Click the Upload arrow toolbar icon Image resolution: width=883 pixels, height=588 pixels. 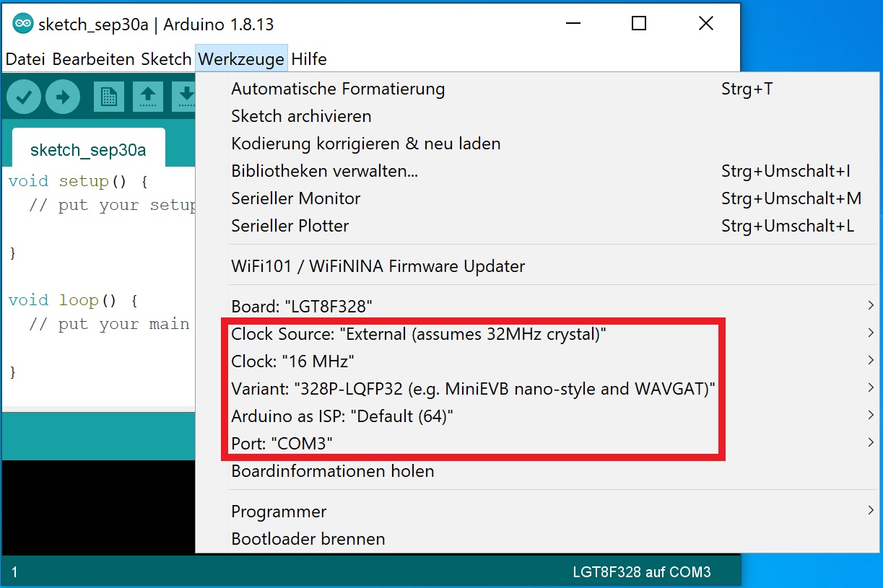point(63,97)
